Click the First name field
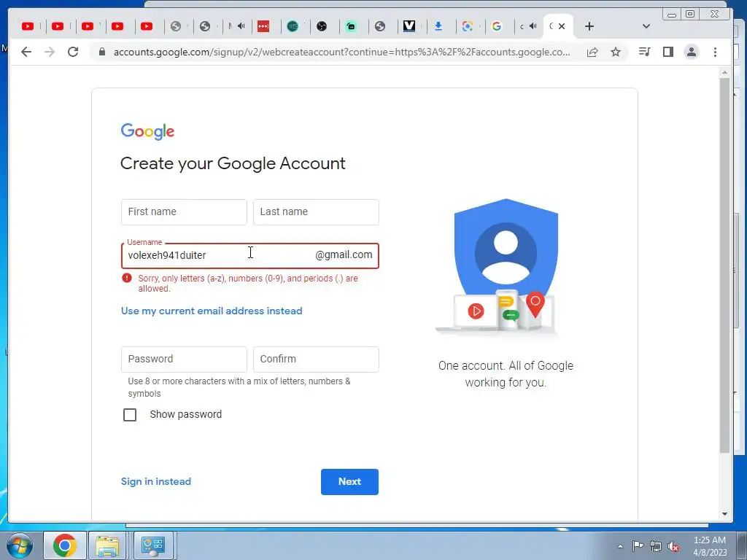Screen dimensions: 747x560 click(x=184, y=212)
